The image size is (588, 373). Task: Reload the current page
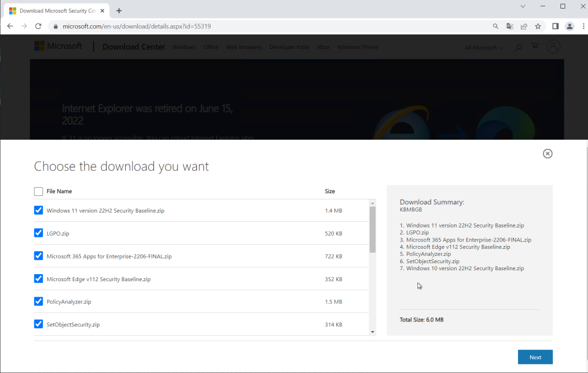pos(38,26)
